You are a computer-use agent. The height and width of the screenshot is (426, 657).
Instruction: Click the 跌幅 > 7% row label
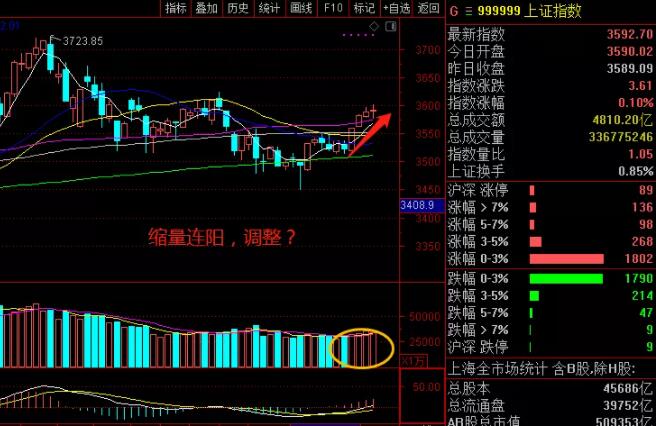[478, 330]
